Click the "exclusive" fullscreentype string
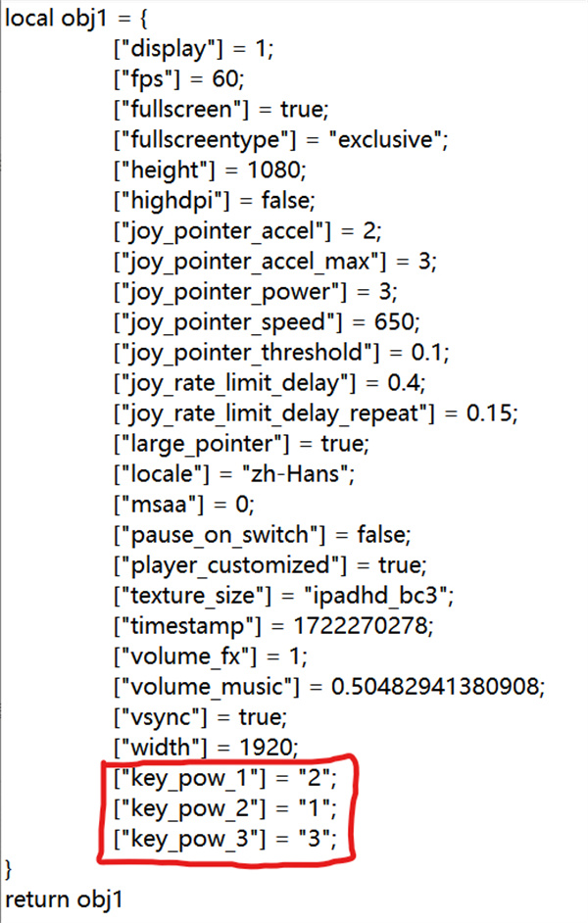 385,139
